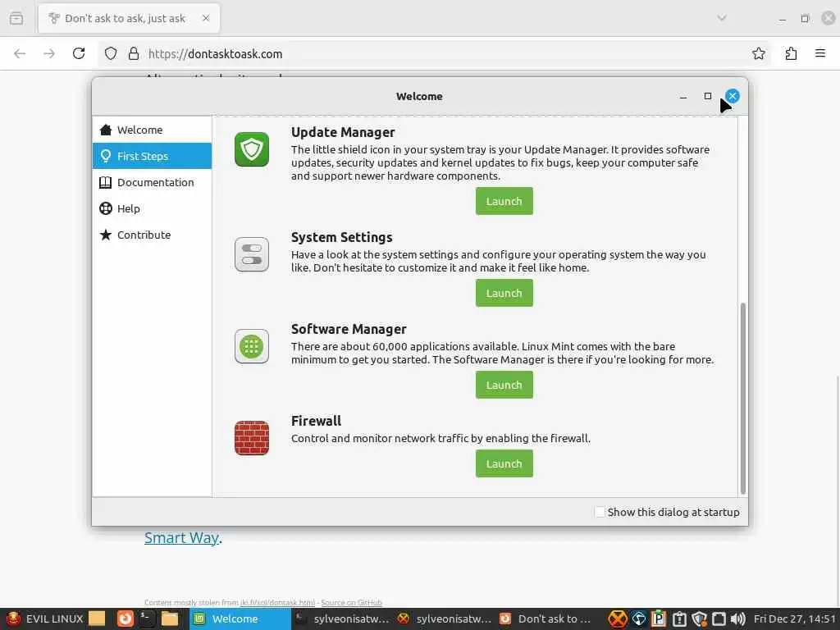Screen dimensions: 840x630
Task: Click the System Settings toggles icon
Action: pos(252,254)
